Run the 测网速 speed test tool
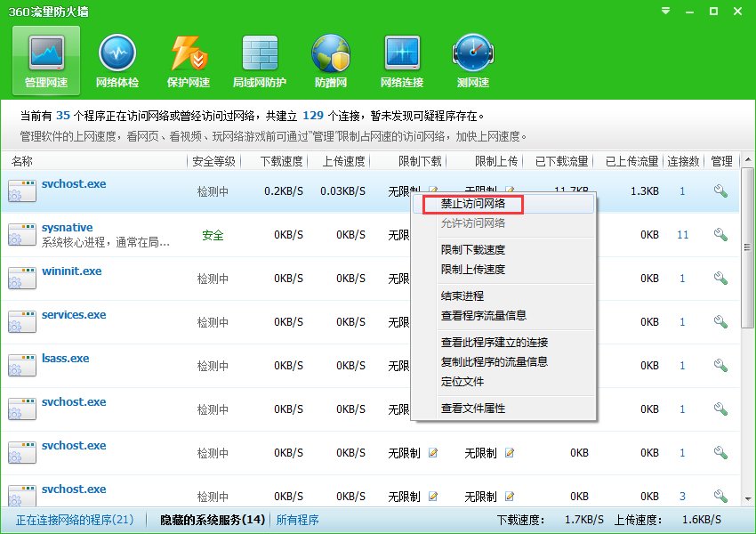 pos(472,59)
